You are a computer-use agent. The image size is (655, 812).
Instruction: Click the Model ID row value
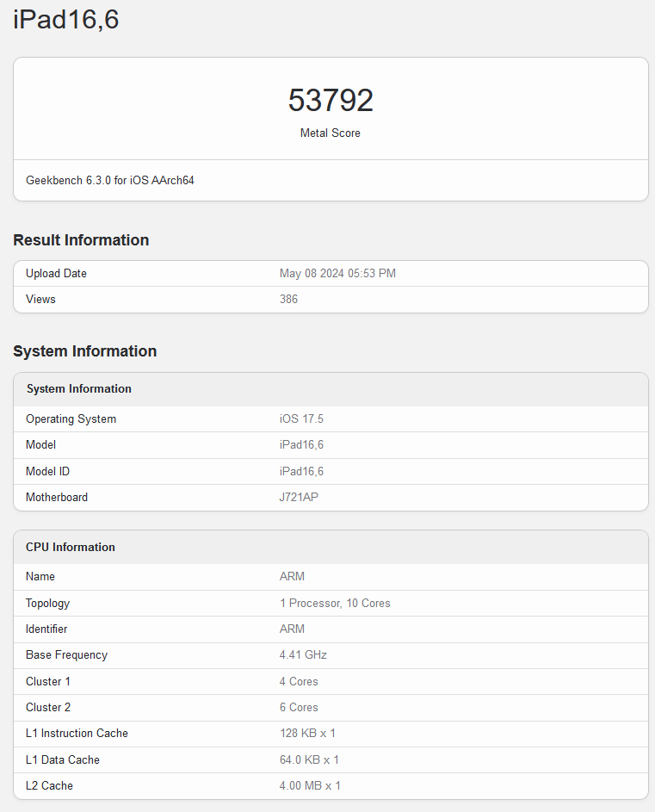click(301, 472)
